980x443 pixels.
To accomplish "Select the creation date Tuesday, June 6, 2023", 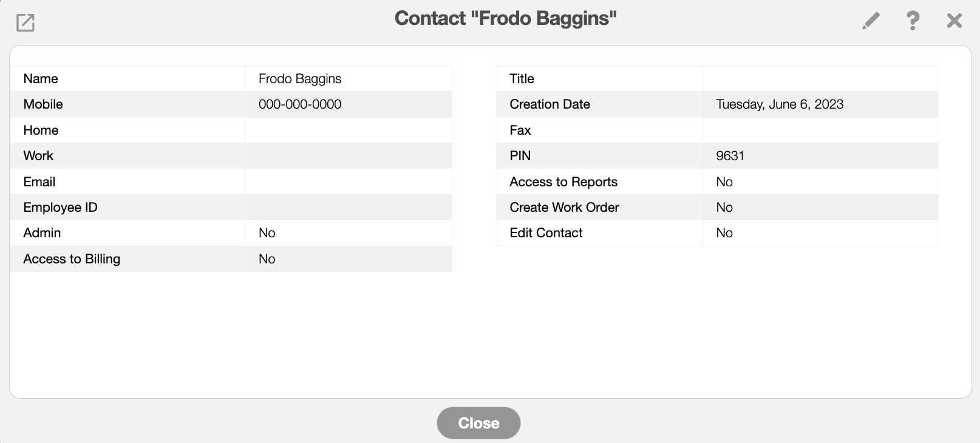I will click(x=780, y=104).
